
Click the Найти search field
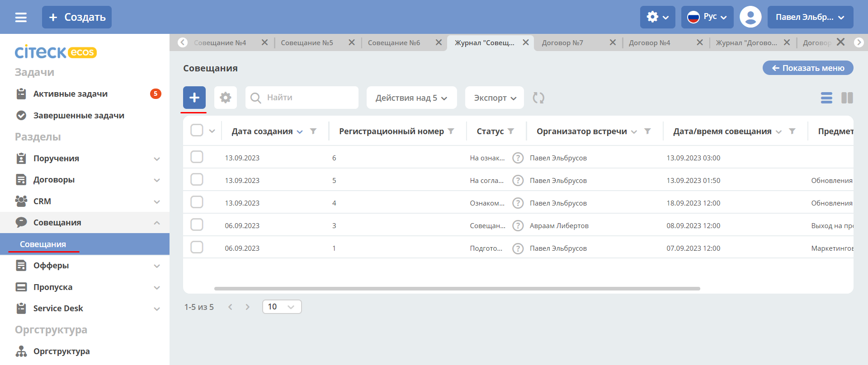pos(302,98)
